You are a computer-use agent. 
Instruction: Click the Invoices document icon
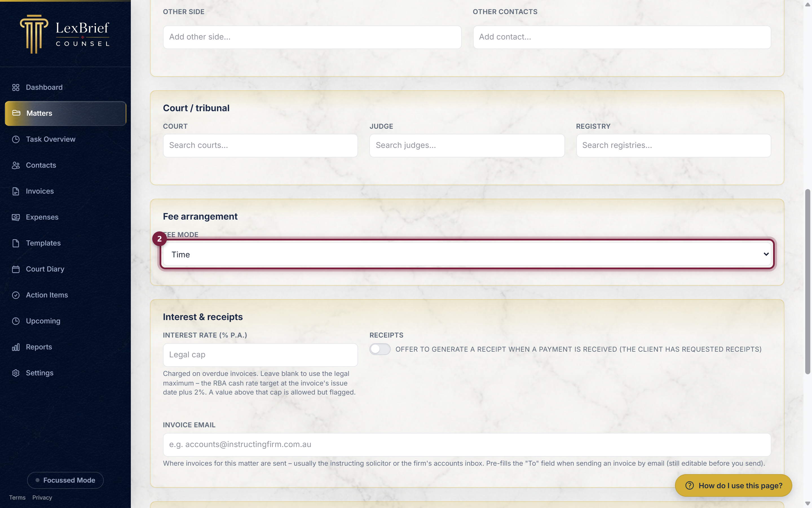coord(16,191)
